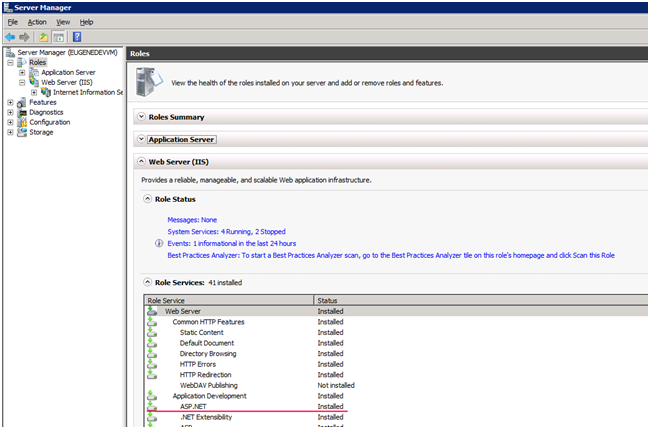Click the blue Help toolbar icon
The height and width of the screenshot is (429, 650).
[x=77, y=36]
